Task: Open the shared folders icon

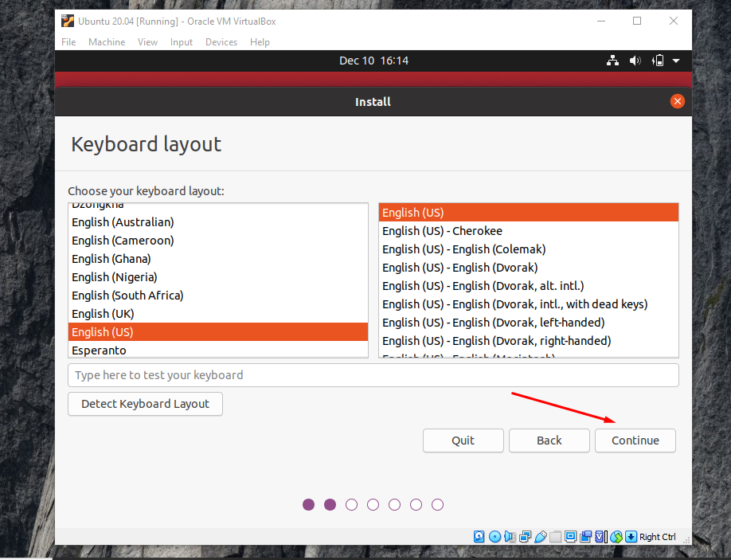Action: 555,536
